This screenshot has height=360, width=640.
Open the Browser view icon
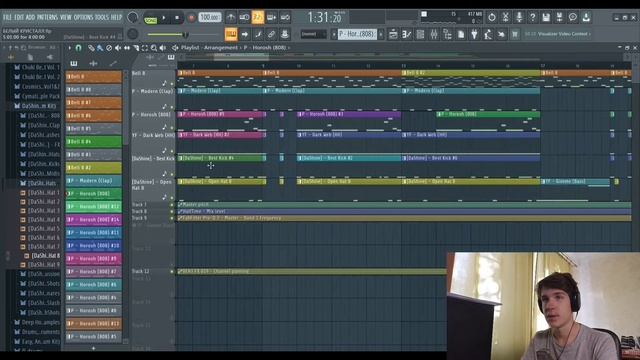447,34
